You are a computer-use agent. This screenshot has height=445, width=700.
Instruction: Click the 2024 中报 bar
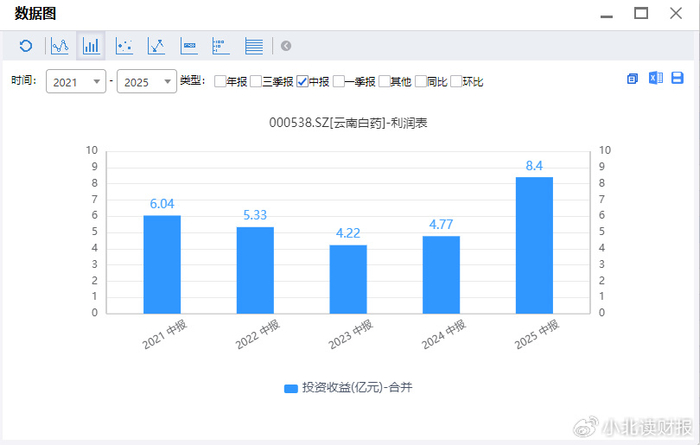tap(441, 275)
